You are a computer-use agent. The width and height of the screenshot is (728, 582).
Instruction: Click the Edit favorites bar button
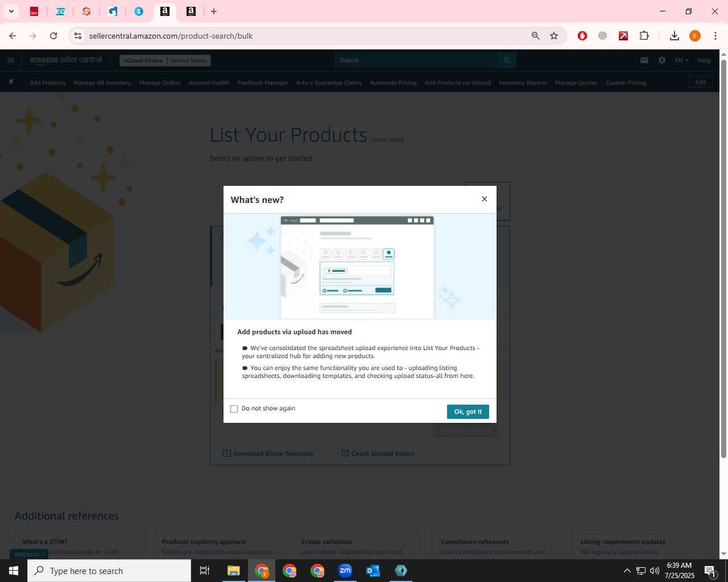pyautogui.click(x=701, y=82)
